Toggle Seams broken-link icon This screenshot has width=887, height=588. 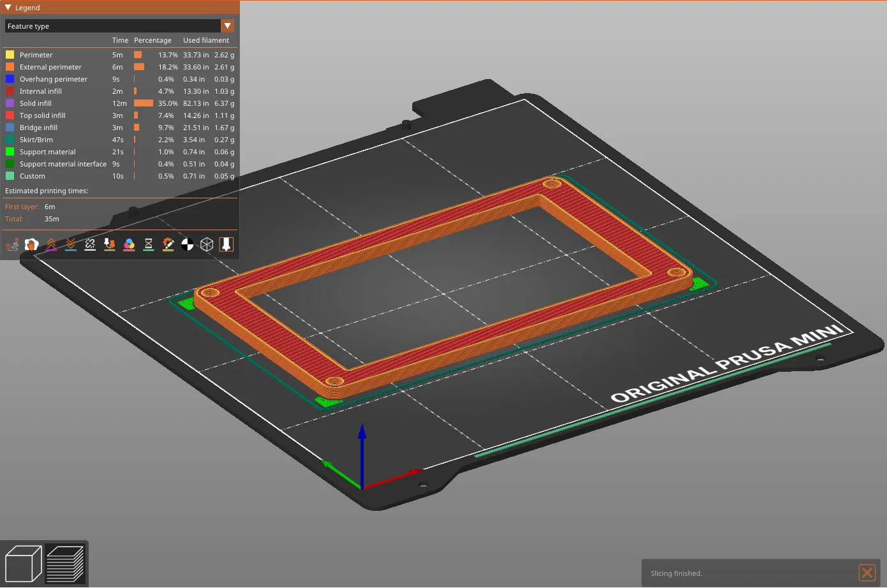tap(90, 245)
